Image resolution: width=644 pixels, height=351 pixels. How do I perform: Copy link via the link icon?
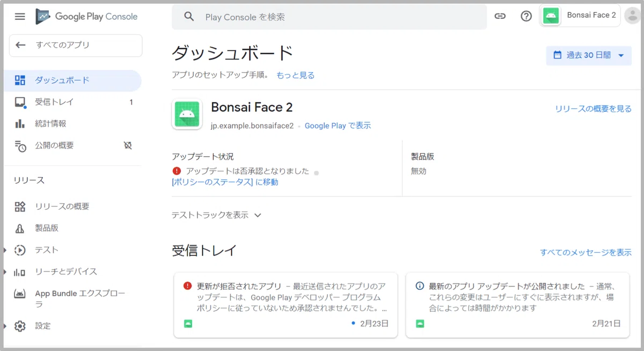500,16
